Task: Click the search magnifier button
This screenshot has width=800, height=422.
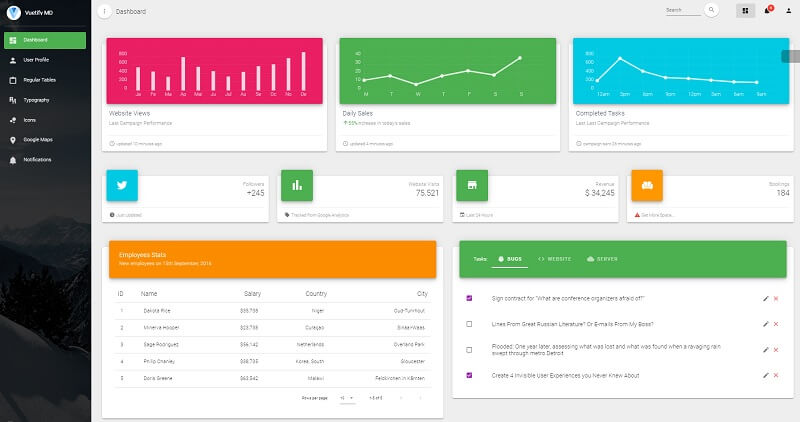Action: (x=712, y=10)
